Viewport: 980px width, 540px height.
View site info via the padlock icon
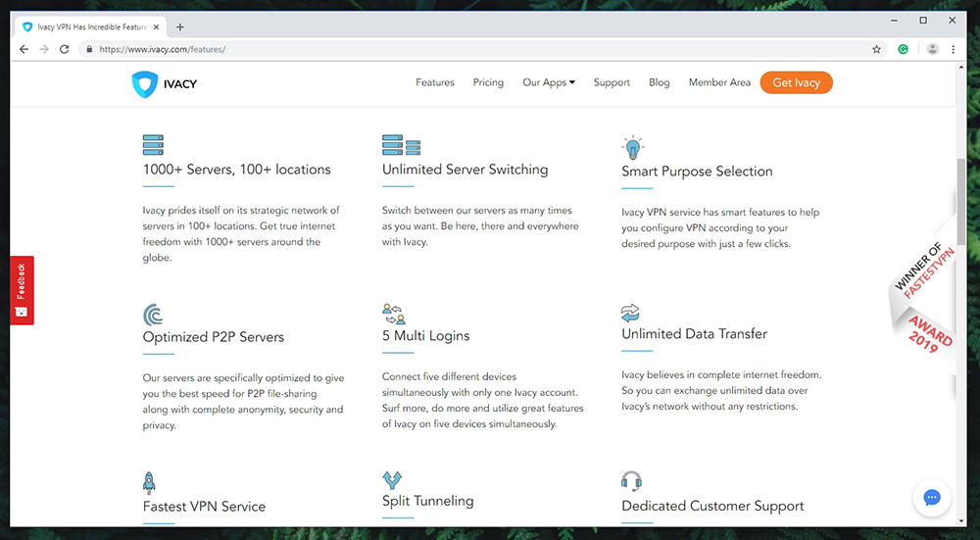pyautogui.click(x=89, y=49)
